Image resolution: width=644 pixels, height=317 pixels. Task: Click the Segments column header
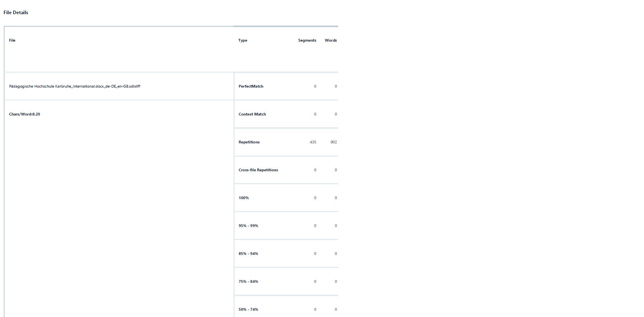[x=307, y=40]
